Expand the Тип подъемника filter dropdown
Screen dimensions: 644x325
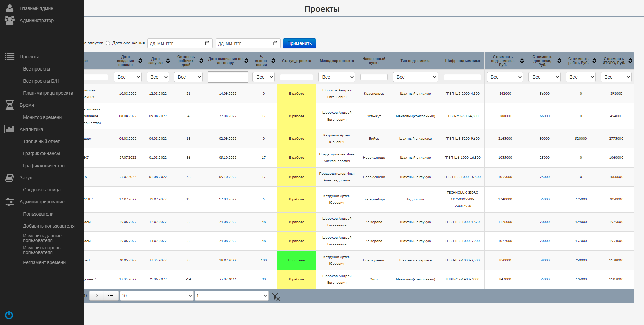pos(415,77)
